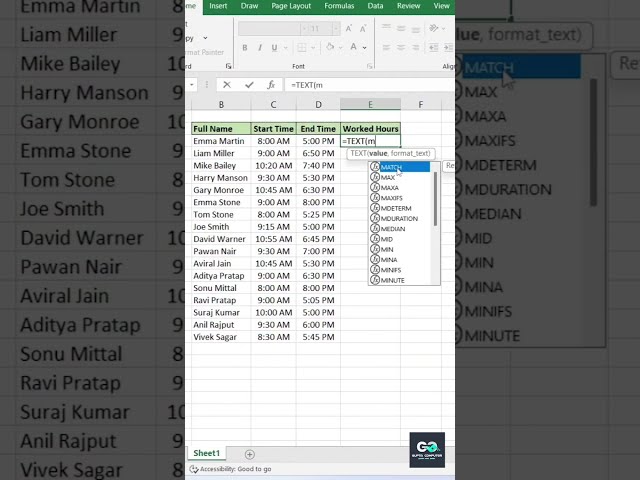Toggle Italic formatting
Viewport: 640px width, 480px height.
[x=260, y=48]
